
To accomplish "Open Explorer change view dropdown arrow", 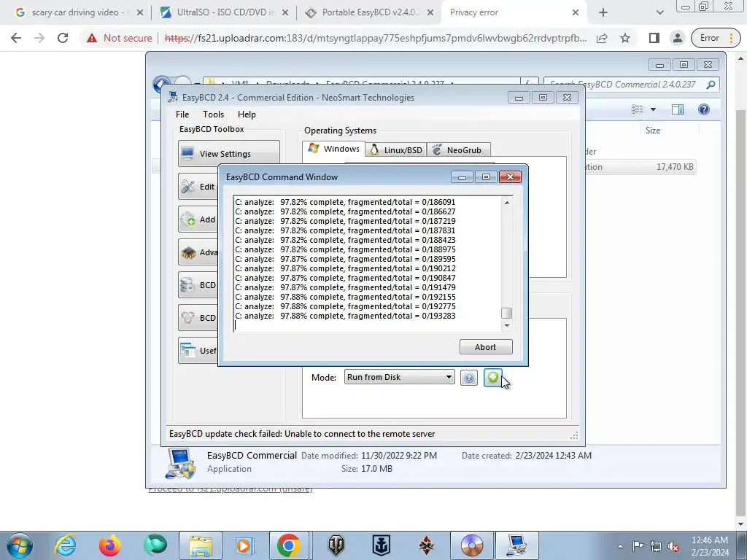I will (653, 109).
